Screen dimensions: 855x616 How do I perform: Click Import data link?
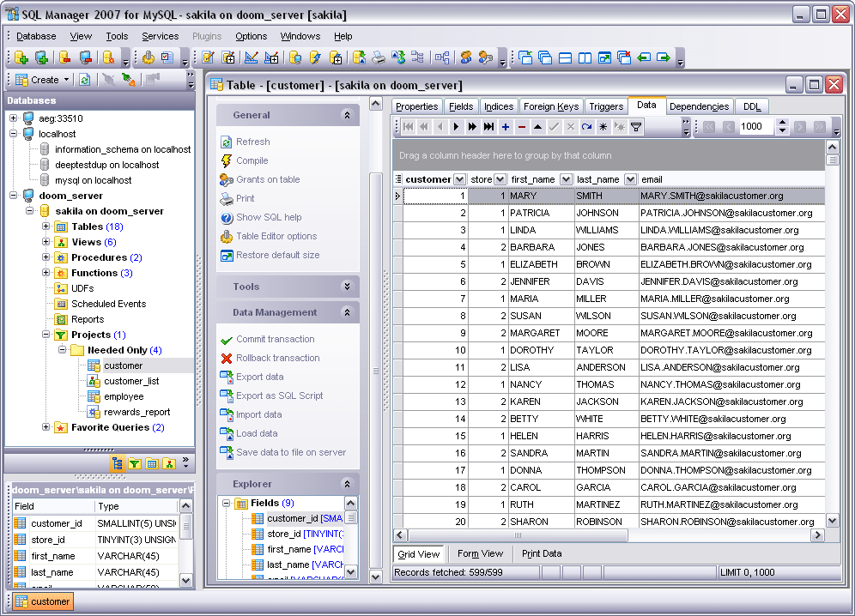tap(259, 415)
